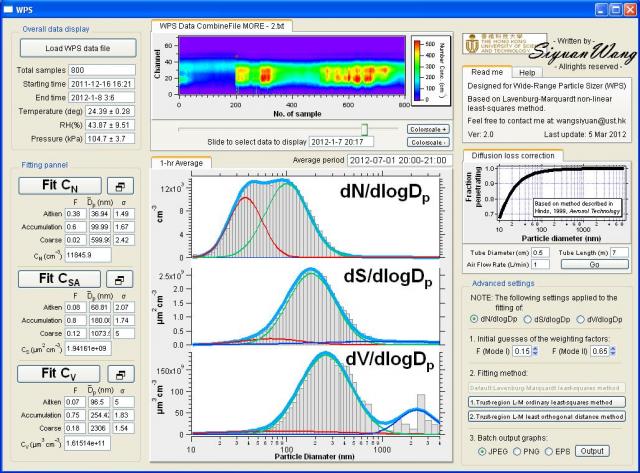Choose Trust-region L-M least orthogonal distance method
The height and width of the screenshot is (473, 640).
[x=547, y=417]
